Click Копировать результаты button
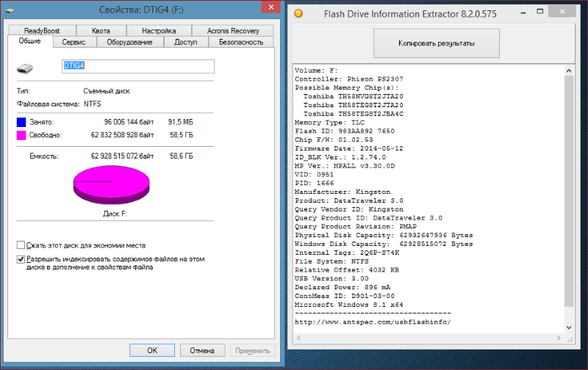This screenshot has height=370, width=588. point(437,43)
